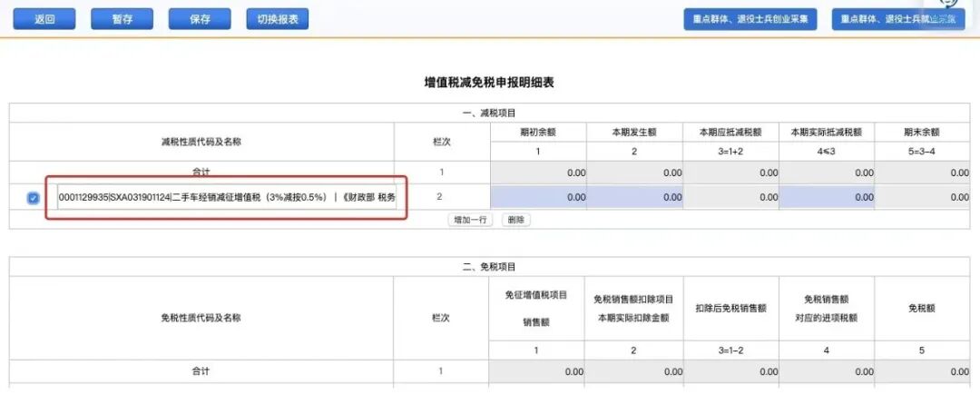Click the 本期应抵减税额 cell in row 2
The image size is (980, 395).
(730, 198)
